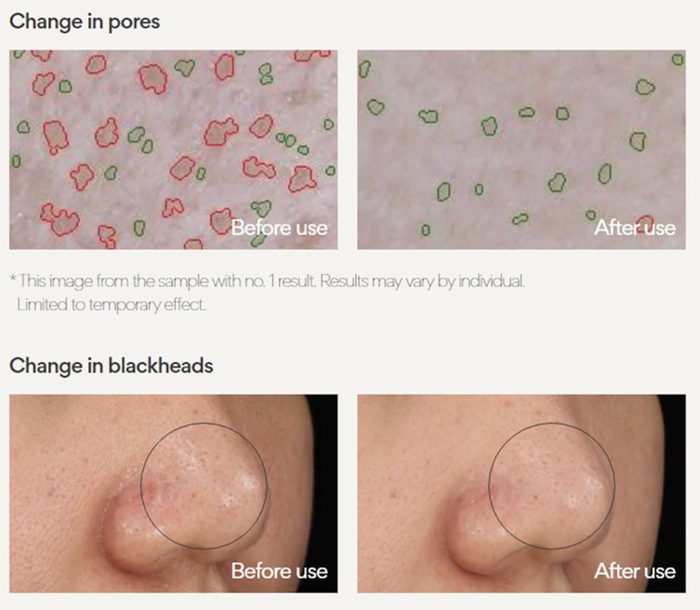700x610 pixels.
Task: Click the "Change in blackheads" heading
Action: (x=111, y=366)
